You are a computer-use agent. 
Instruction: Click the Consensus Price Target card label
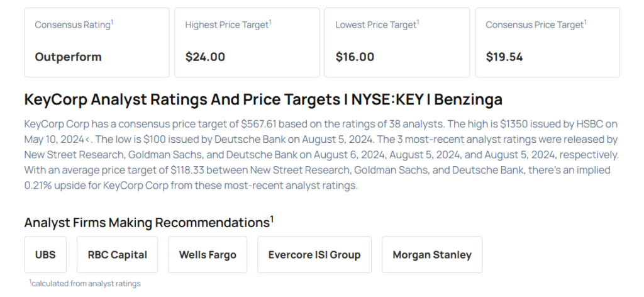coord(535,25)
